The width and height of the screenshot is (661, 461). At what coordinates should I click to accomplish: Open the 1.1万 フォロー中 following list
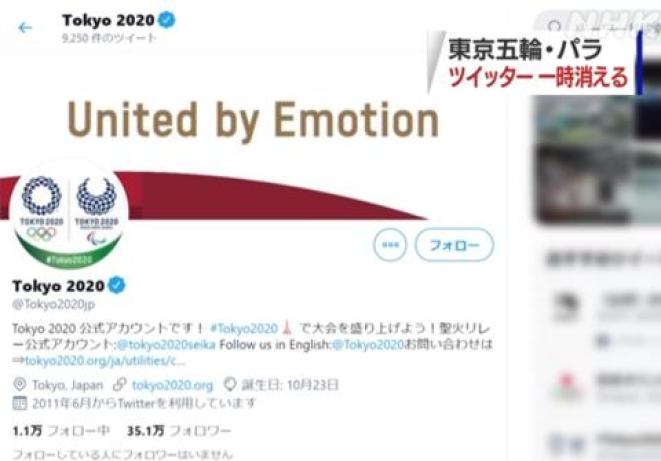(x=61, y=431)
